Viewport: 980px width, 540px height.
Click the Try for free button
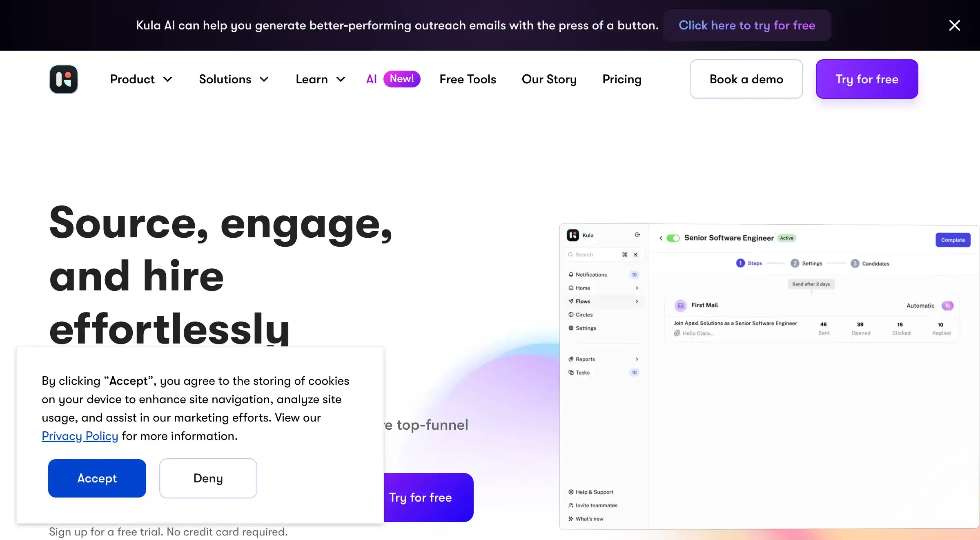pos(866,78)
